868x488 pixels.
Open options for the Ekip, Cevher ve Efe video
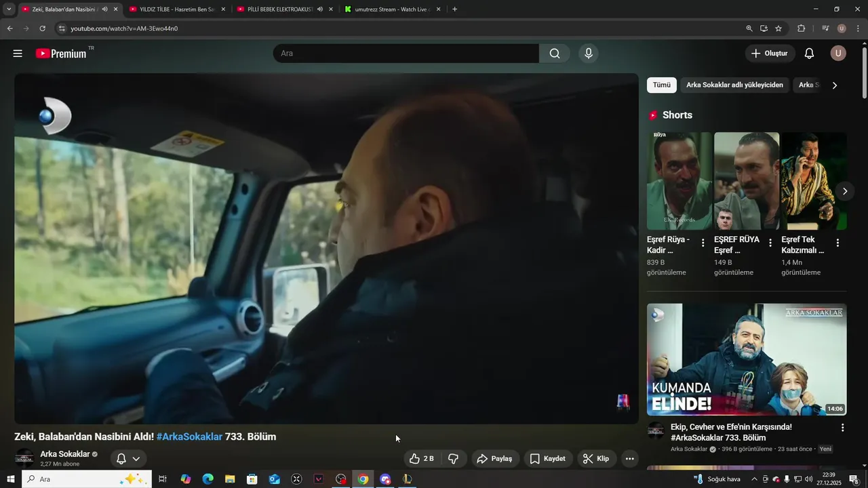pos(842,428)
